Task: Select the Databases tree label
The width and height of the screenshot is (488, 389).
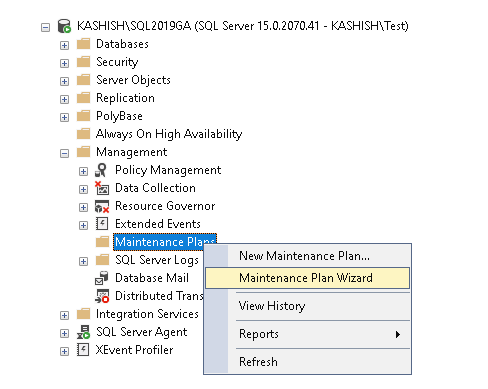Action: click(x=122, y=44)
